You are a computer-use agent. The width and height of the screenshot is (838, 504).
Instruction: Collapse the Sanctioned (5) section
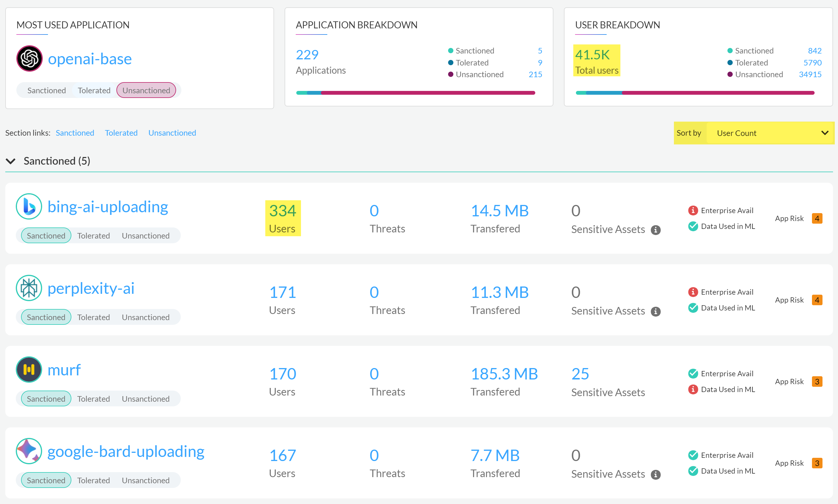click(x=11, y=161)
